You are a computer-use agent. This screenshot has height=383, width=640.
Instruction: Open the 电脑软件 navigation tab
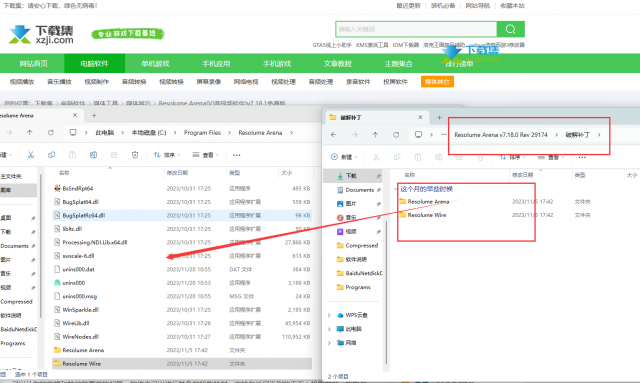[x=94, y=64]
